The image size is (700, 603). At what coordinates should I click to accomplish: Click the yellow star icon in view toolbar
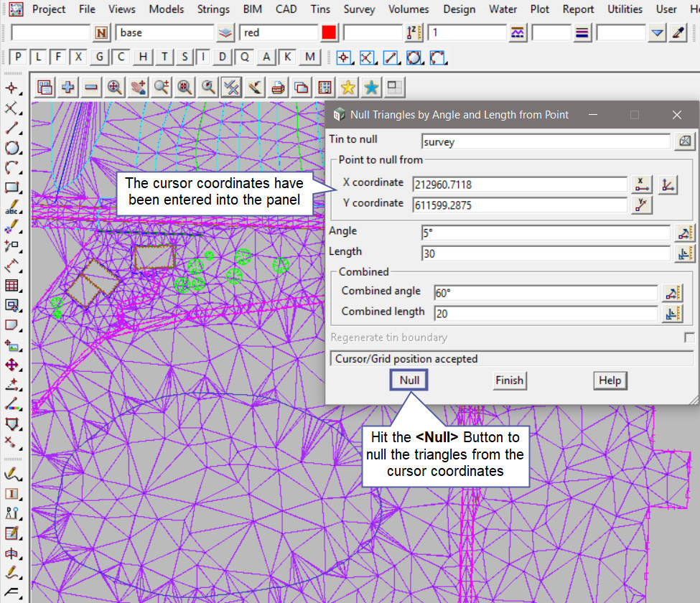click(x=348, y=88)
